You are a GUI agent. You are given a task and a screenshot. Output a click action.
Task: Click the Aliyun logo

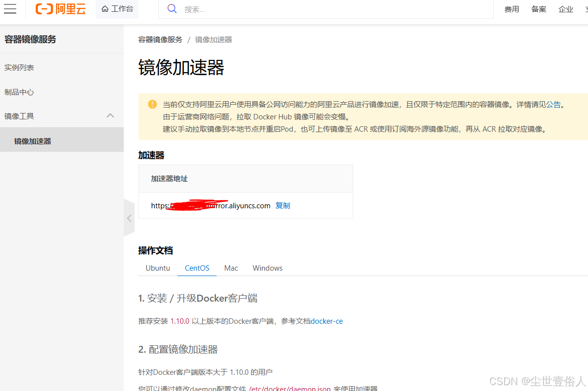coord(61,9)
